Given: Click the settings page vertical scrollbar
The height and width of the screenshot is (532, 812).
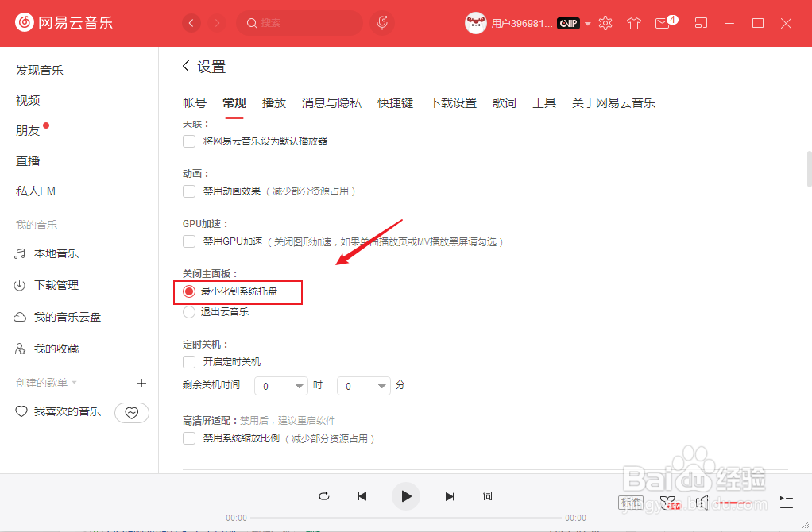Looking at the screenshot, I should coord(809,168).
